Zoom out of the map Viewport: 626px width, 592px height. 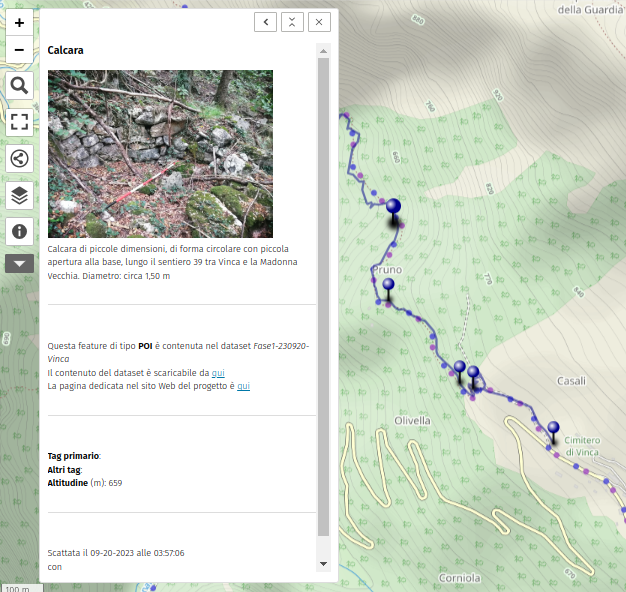pyautogui.click(x=19, y=49)
